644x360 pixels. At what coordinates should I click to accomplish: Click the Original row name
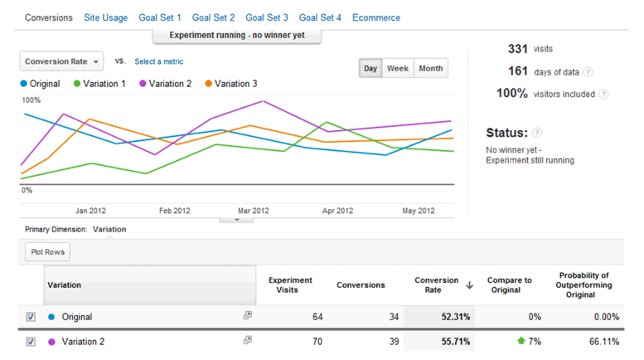(77, 317)
